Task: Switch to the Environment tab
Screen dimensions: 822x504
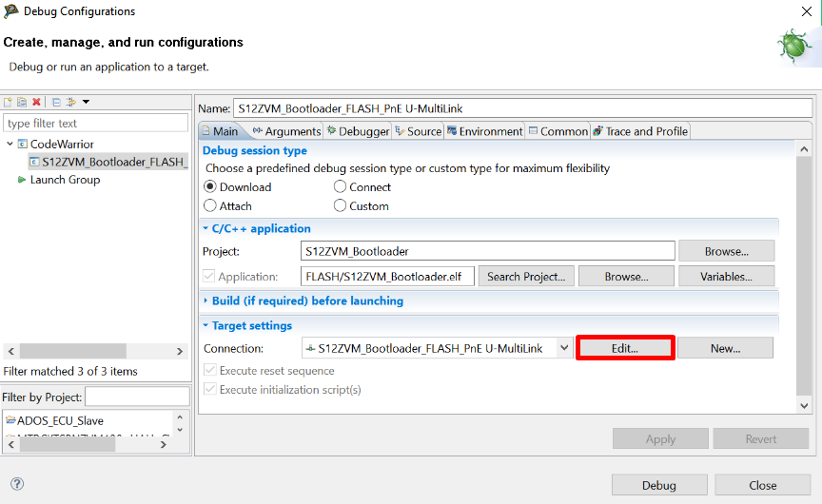Action: pos(485,131)
